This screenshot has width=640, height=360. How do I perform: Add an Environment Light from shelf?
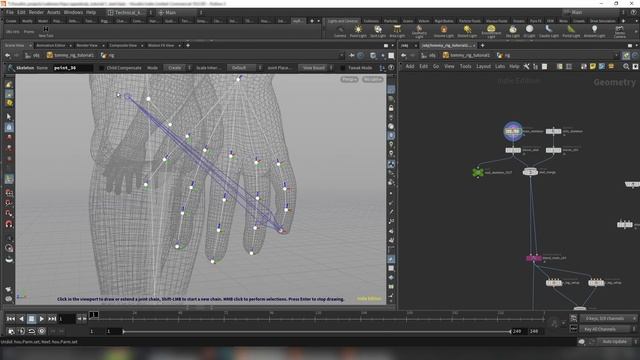pyautogui.click(x=491, y=31)
